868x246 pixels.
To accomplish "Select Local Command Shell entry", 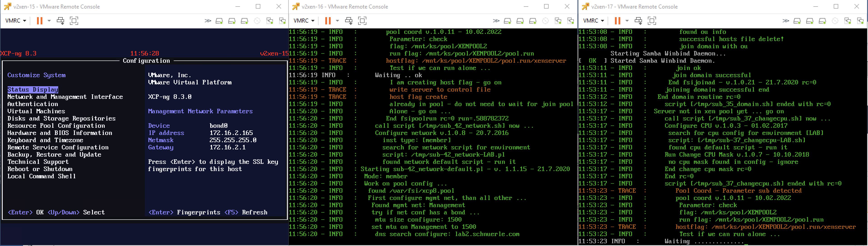I will (42, 176).
